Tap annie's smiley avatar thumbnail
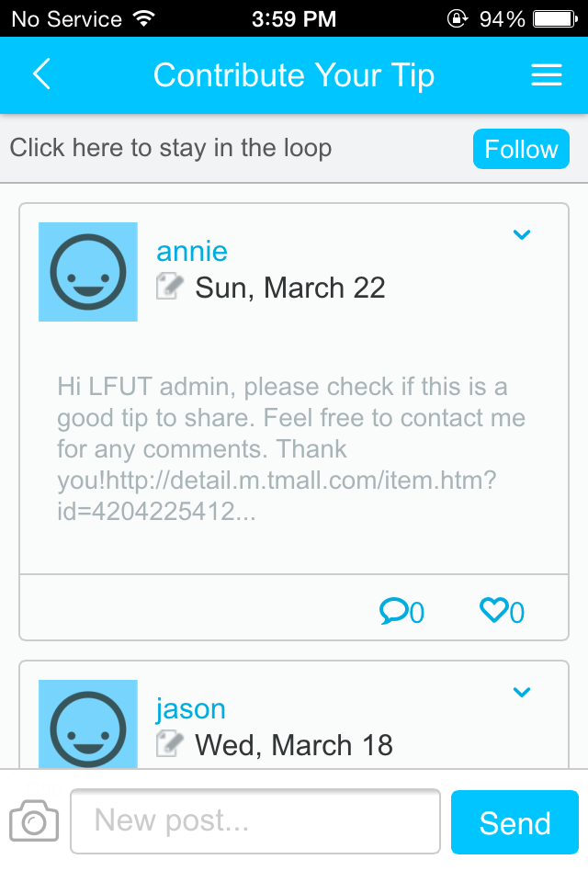588x882 pixels. click(88, 272)
